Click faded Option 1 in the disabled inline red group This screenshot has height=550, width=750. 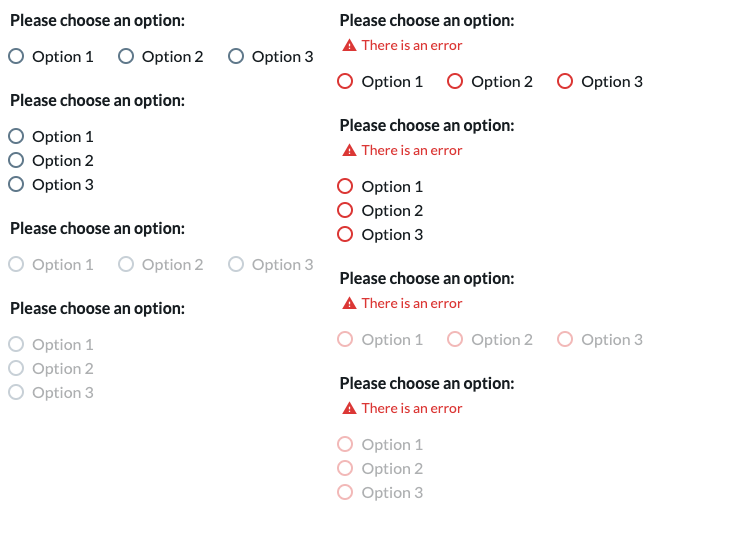pyautogui.click(x=345, y=340)
